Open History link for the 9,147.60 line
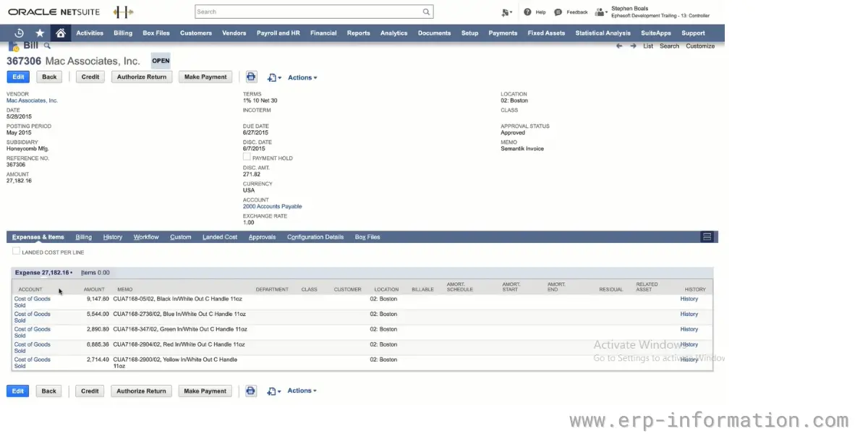This screenshot has width=868, height=434. (x=689, y=299)
